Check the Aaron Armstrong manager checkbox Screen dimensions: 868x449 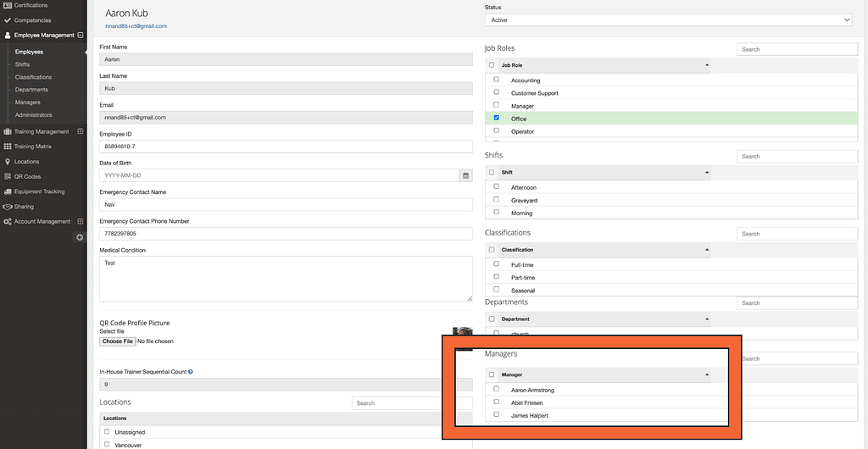[x=497, y=389]
